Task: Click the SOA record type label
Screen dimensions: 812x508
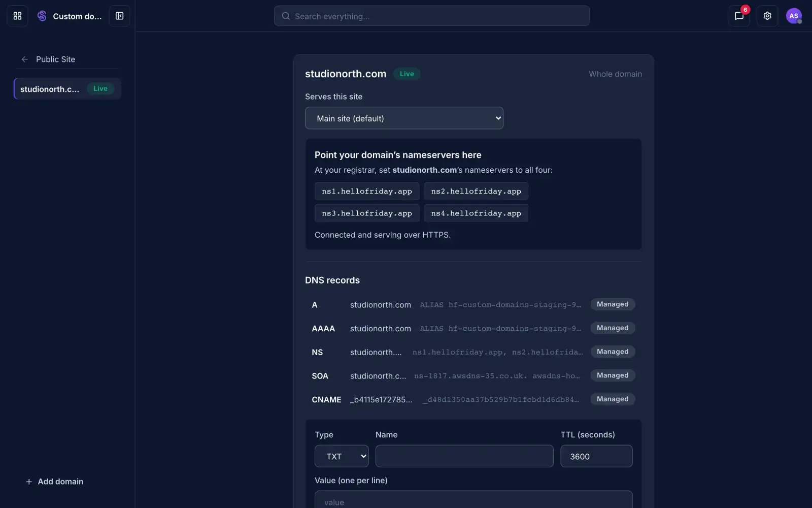Action: 320,376
